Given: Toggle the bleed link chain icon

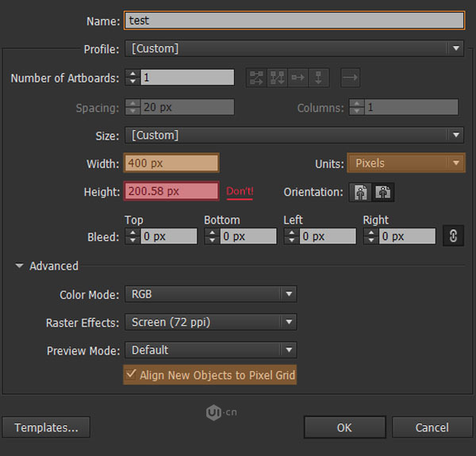Looking at the screenshot, I should (453, 236).
